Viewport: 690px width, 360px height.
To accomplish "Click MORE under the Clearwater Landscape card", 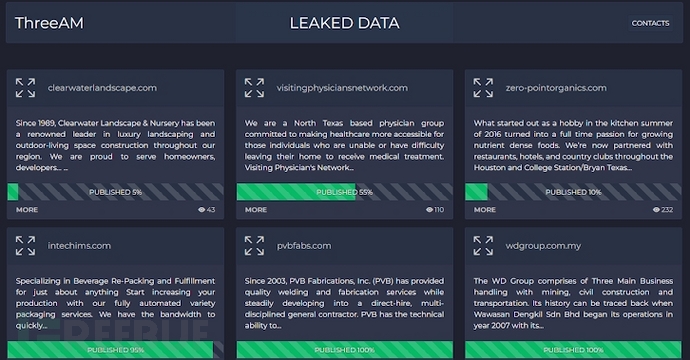I will pos(27,209).
